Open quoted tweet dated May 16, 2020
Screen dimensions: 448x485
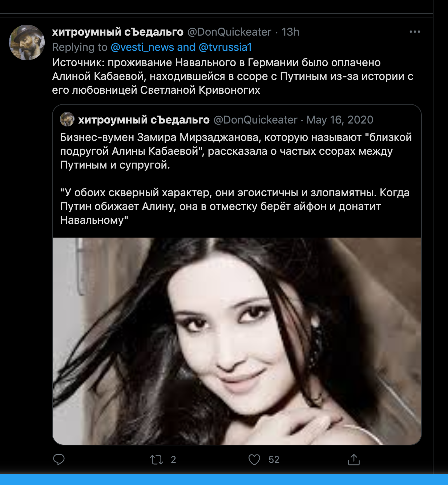340,120
